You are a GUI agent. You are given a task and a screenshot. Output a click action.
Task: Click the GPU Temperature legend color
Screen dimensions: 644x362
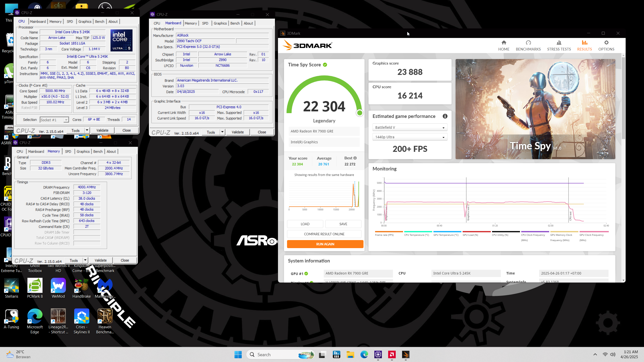point(447,232)
